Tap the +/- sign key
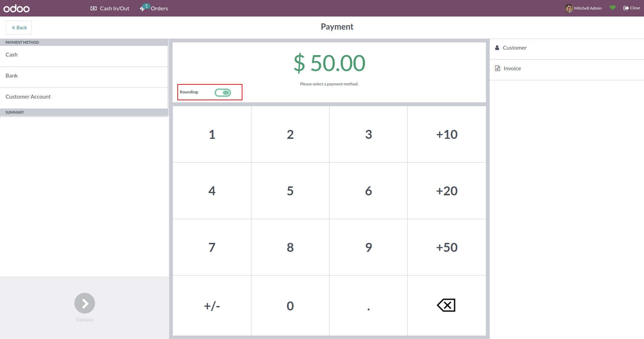This screenshot has height=339, width=644. point(212,306)
